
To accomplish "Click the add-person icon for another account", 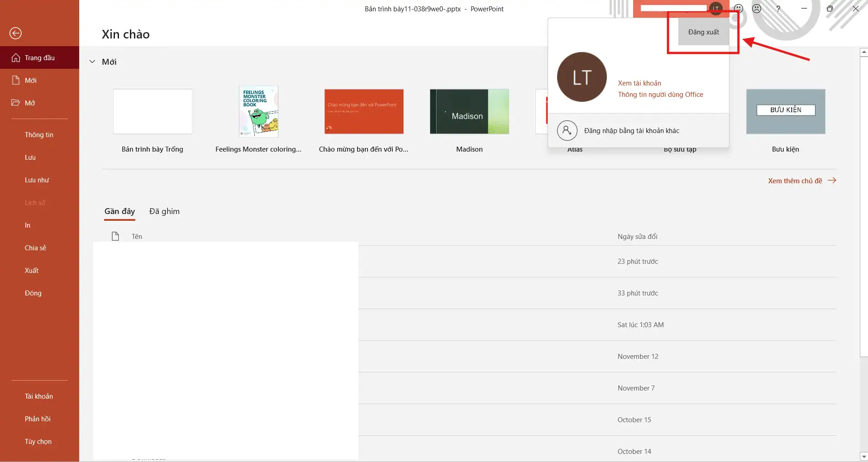I will point(567,131).
